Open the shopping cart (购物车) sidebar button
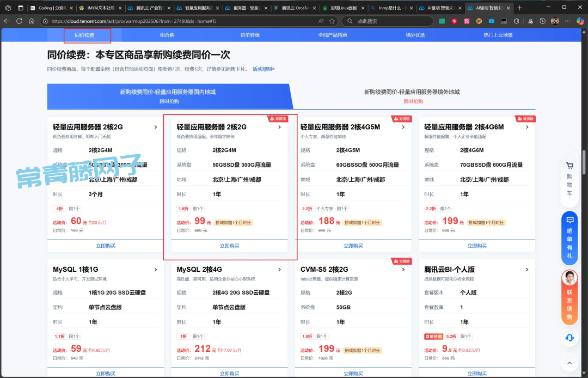This screenshot has width=588, height=378. (569, 179)
